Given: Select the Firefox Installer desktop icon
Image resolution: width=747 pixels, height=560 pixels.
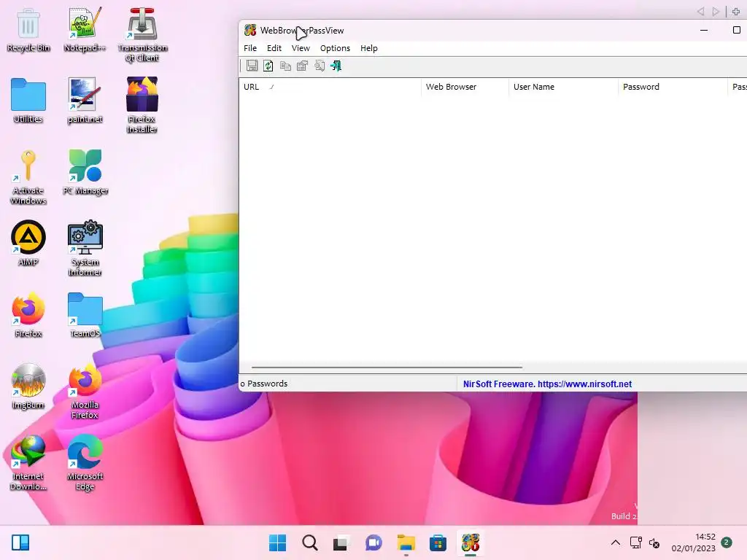Looking at the screenshot, I should 142,106.
